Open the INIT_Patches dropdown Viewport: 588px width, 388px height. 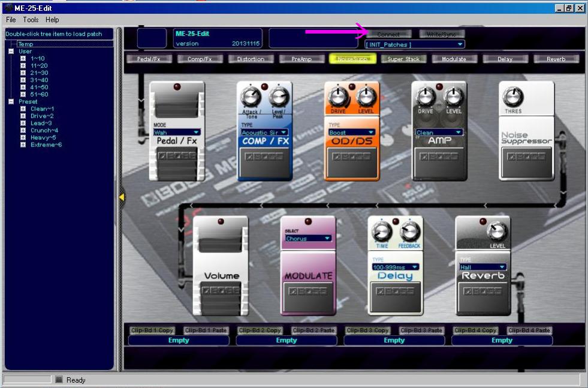coord(415,44)
